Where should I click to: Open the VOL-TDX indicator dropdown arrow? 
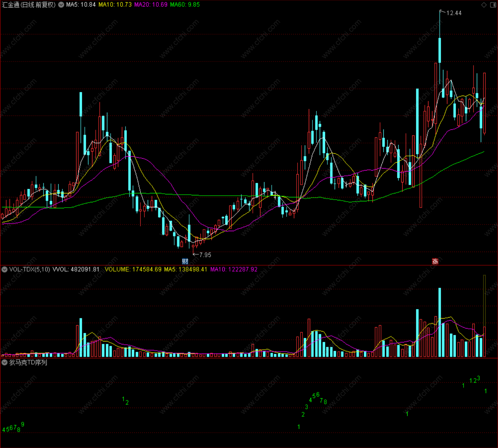coord(4,269)
